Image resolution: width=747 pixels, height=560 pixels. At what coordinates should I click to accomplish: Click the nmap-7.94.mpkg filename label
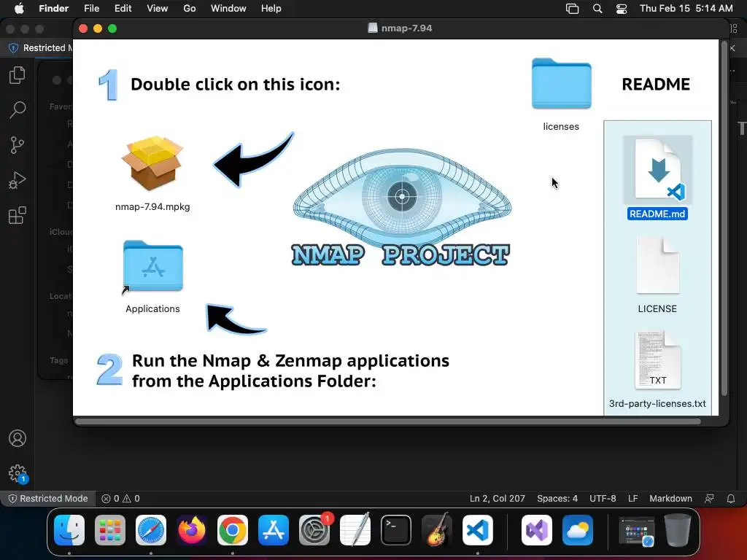coord(152,206)
